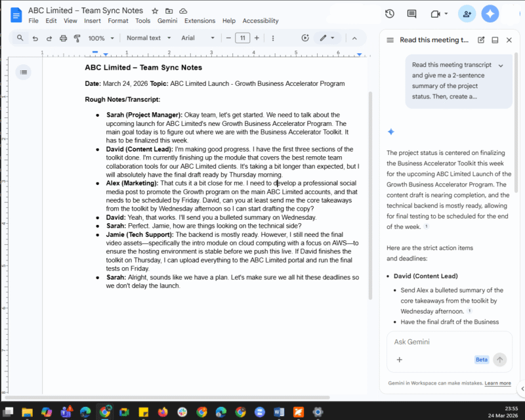Open the Tools menu
The width and height of the screenshot is (525, 420).
point(142,21)
